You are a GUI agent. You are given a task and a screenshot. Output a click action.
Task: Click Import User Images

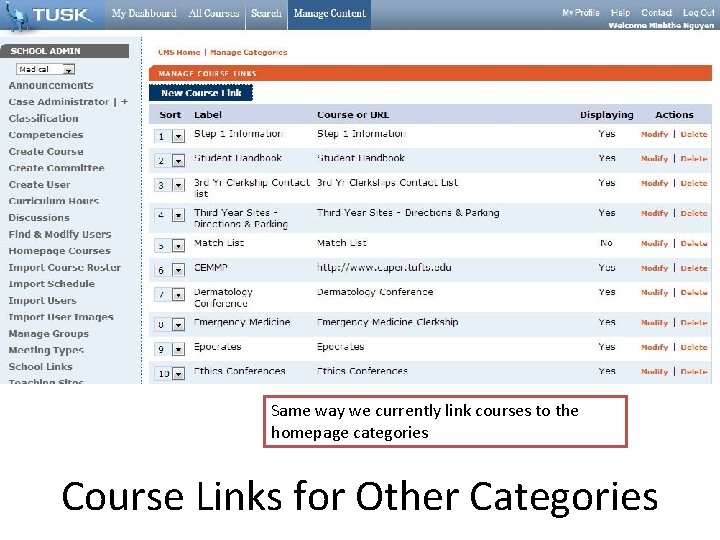click(61, 317)
